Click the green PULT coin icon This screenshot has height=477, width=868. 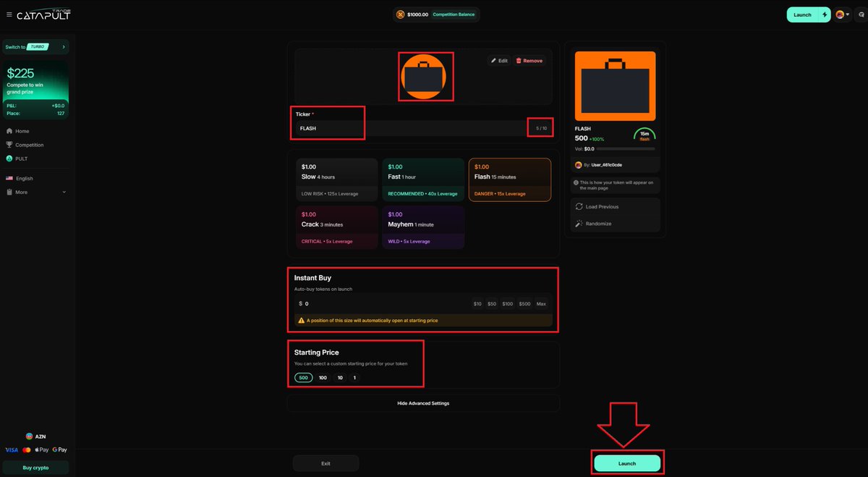pos(9,159)
